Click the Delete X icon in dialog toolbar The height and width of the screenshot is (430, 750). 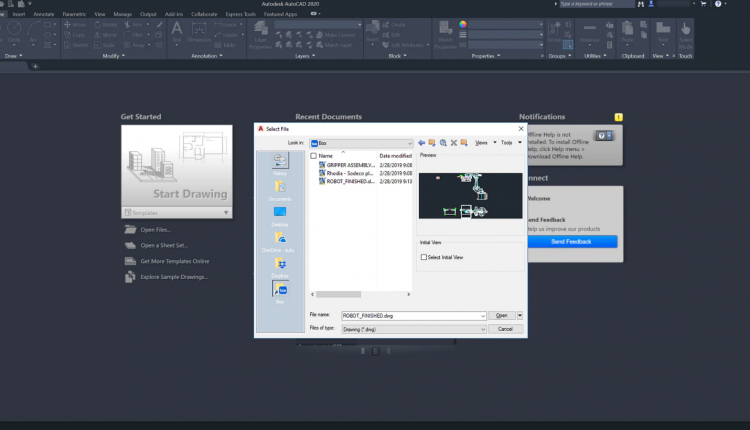pyautogui.click(x=453, y=143)
